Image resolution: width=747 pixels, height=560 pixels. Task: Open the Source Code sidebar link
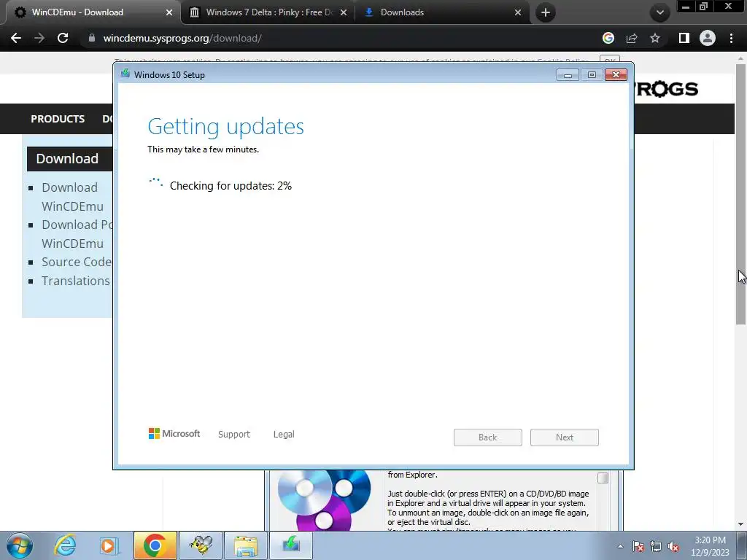[x=76, y=262]
